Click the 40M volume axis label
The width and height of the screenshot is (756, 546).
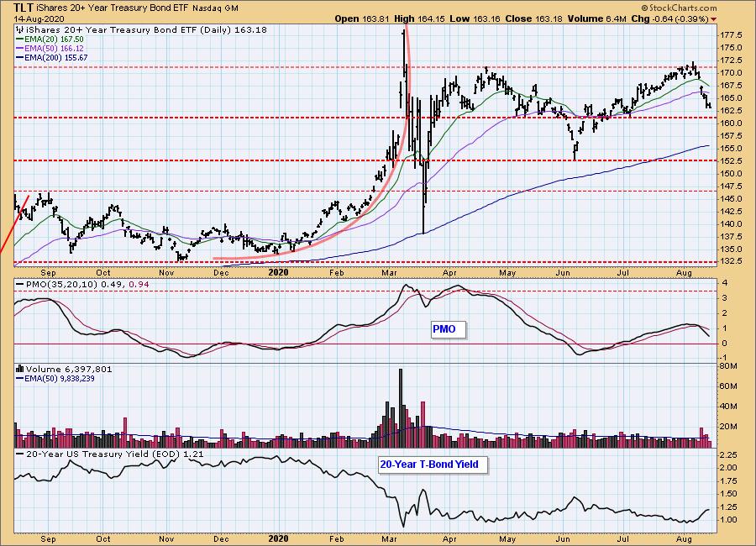click(x=728, y=406)
